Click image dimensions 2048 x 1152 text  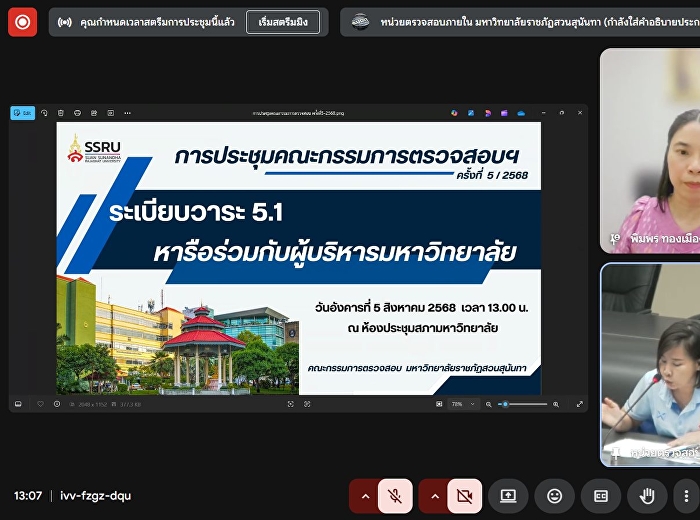pyautogui.click(x=92, y=404)
